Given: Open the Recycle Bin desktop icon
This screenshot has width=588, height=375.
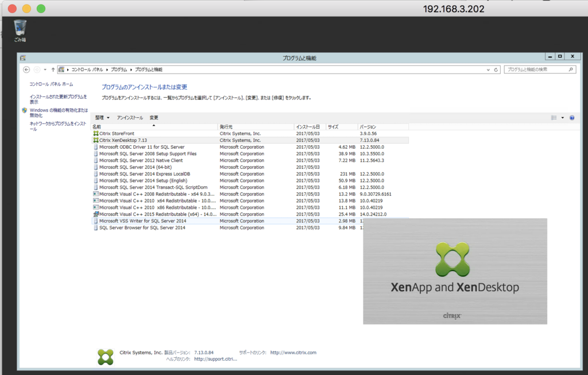Looking at the screenshot, I should click(x=20, y=31).
